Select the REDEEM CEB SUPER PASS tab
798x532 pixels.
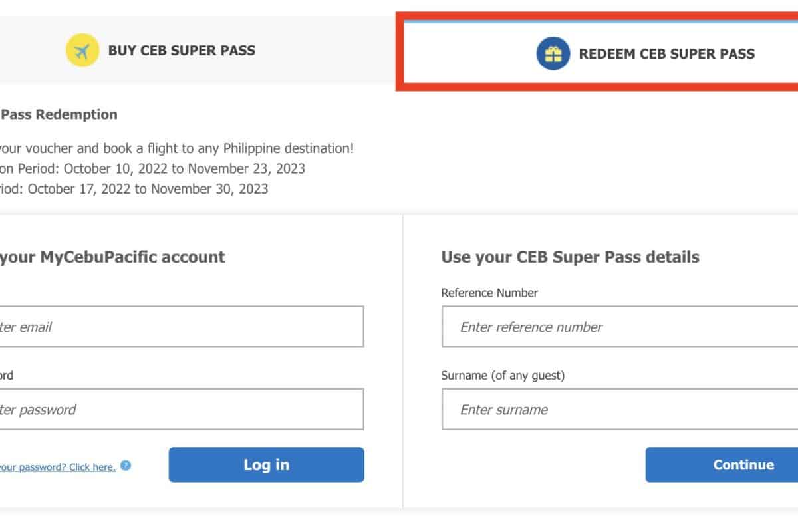tap(666, 54)
